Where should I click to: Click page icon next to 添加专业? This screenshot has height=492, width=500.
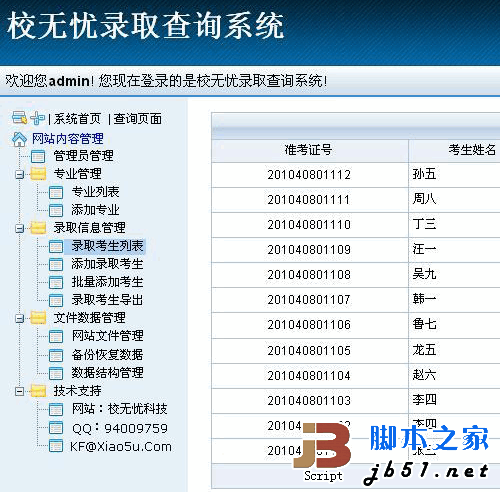[56, 210]
